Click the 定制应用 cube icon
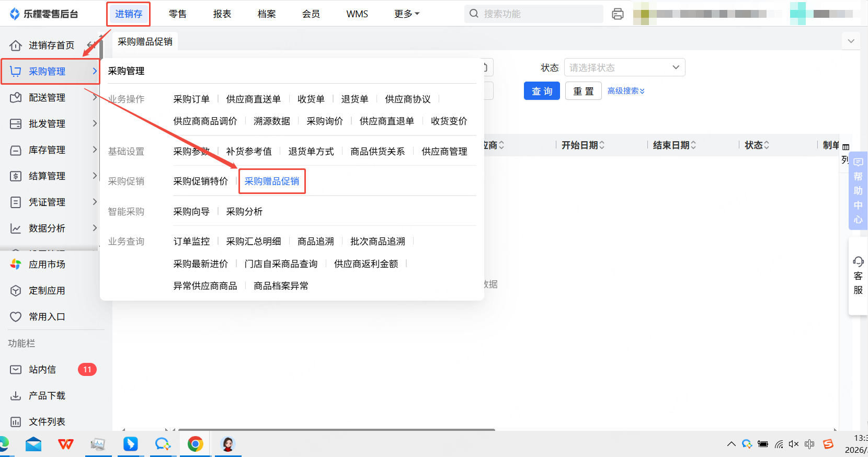The width and height of the screenshot is (868, 457). pos(16,290)
